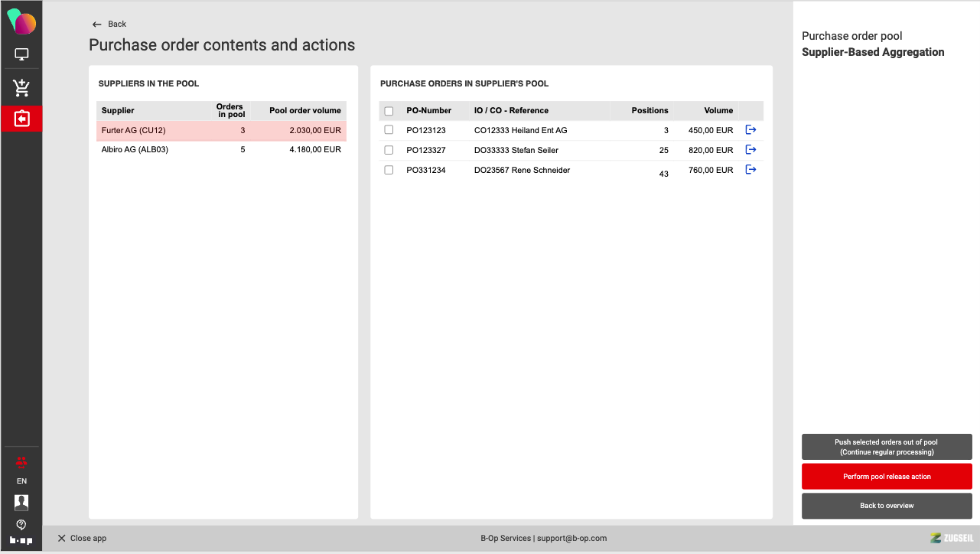Click the colorful app logo at top-left
The width and height of the screenshot is (980, 554).
click(21, 21)
